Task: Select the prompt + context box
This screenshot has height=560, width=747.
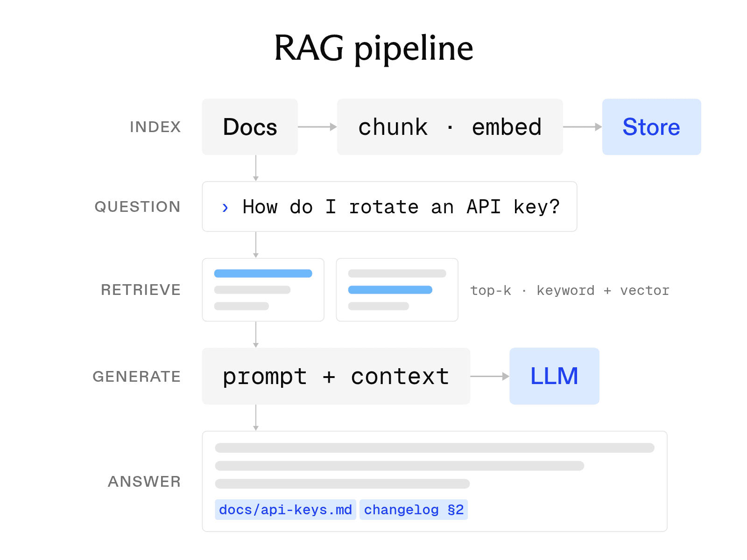Action: tap(336, 376)
